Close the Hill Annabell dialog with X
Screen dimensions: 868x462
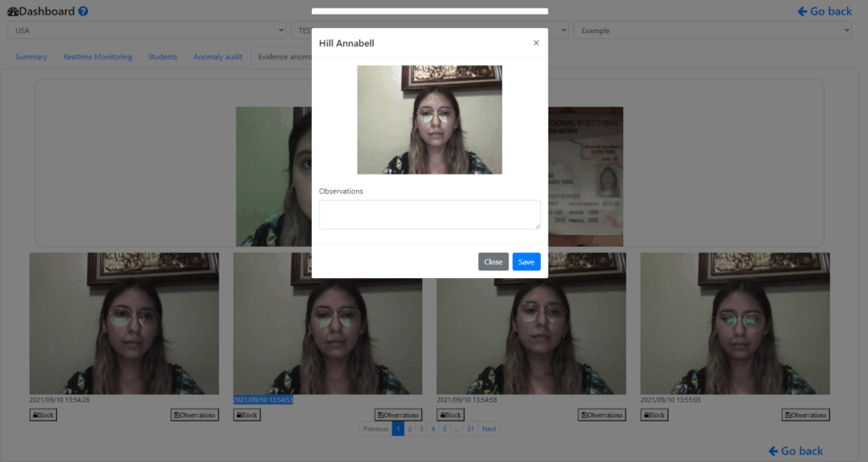click(x=536, y=42)
